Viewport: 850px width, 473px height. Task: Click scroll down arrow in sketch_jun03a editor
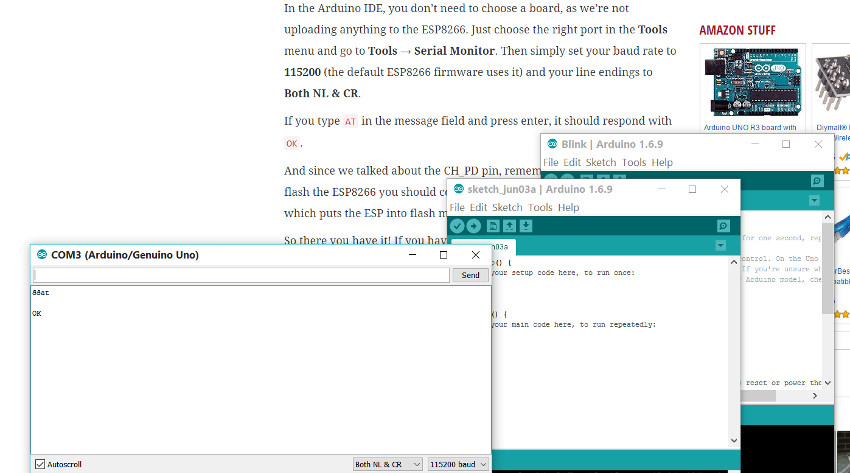pyautogui.click(x=733, y=440)
